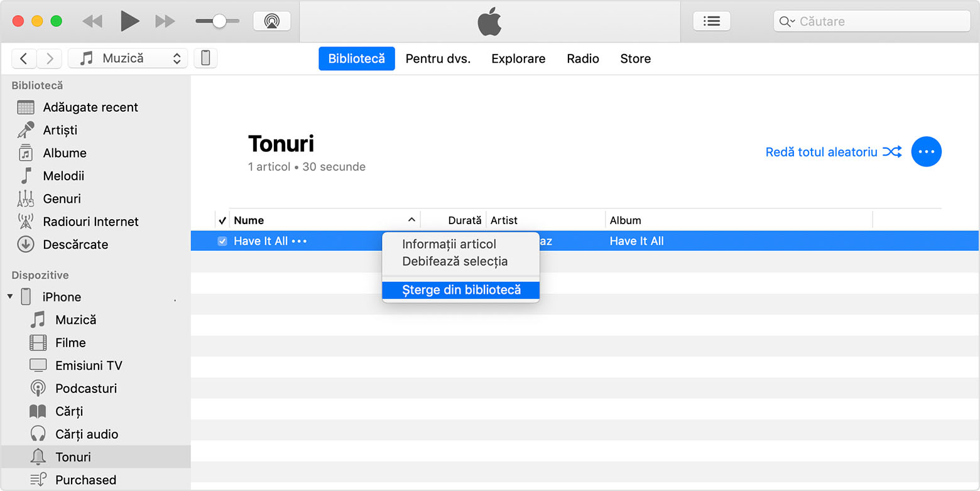The height and width of the screenshot is (491, 980).
Task: Click the Căutare search field
Action: click(x=872, y=21)
